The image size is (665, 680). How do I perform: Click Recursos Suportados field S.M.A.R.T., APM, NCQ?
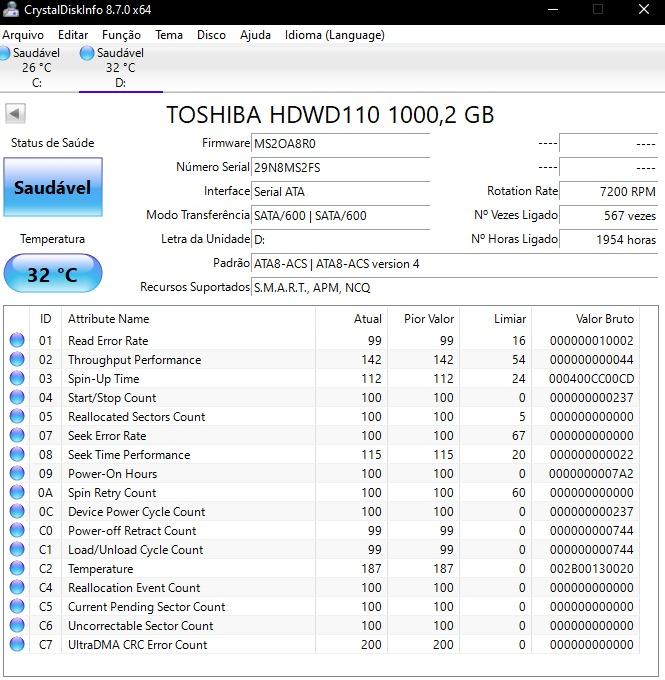point(455,287)
